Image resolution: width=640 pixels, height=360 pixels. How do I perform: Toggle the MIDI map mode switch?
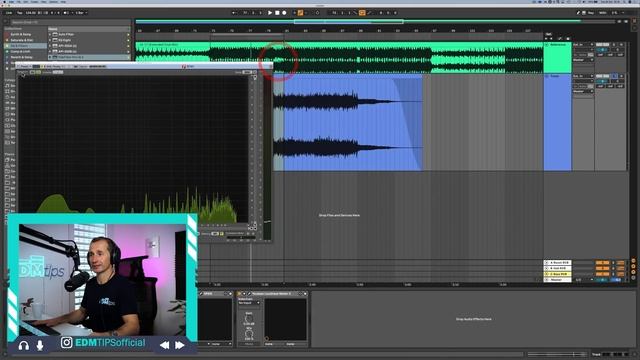[602, 13]
